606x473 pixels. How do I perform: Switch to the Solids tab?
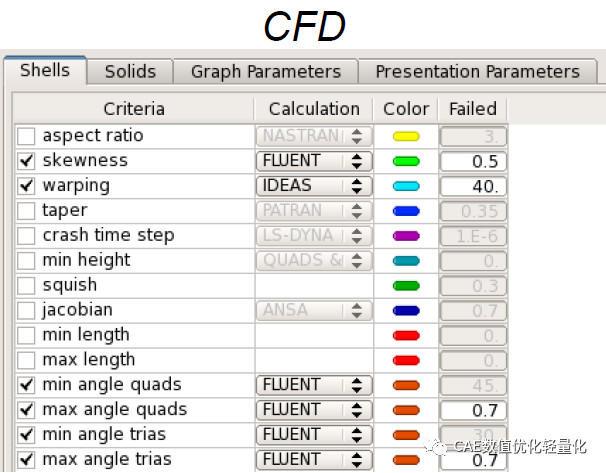(x=130, y=71)
